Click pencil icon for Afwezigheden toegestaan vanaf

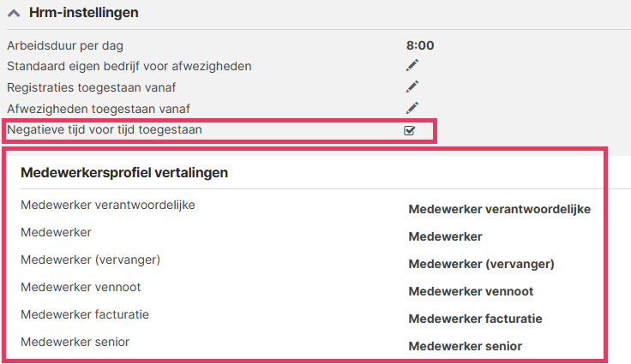pos(412,108)
